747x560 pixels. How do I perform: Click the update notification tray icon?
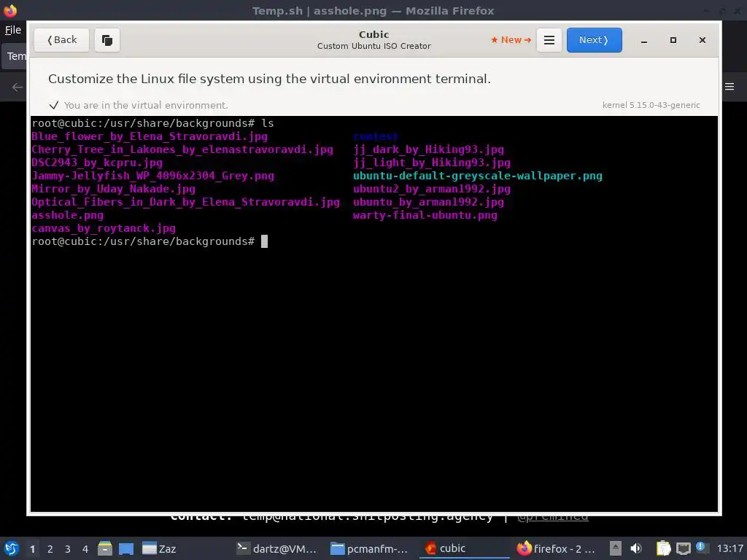point(701,547)
